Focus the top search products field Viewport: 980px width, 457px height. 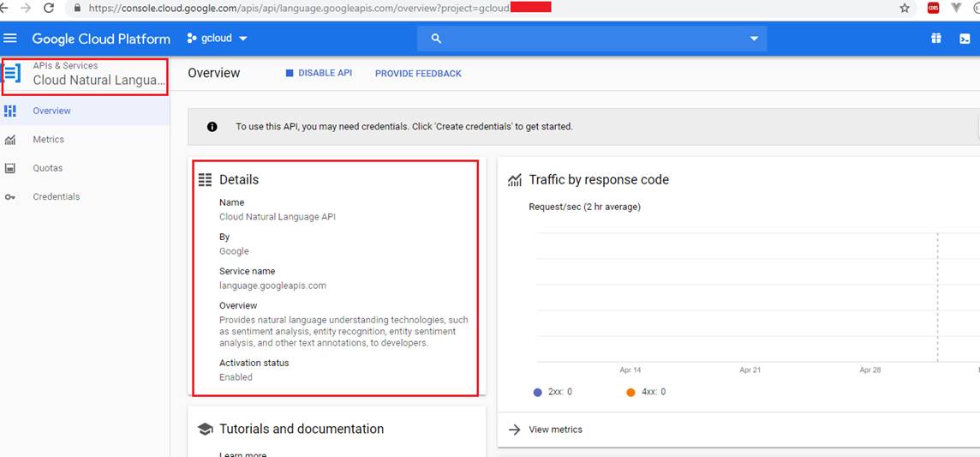(592, 39)
